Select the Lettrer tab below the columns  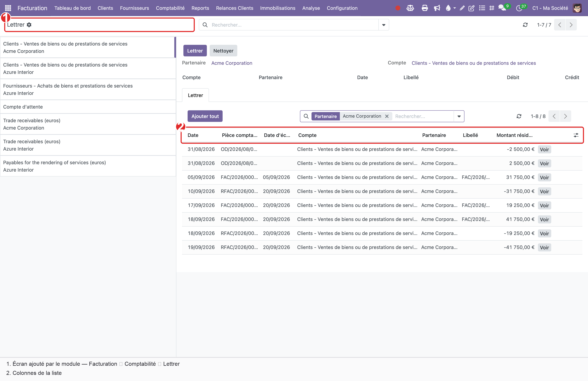tap(195, 95)
